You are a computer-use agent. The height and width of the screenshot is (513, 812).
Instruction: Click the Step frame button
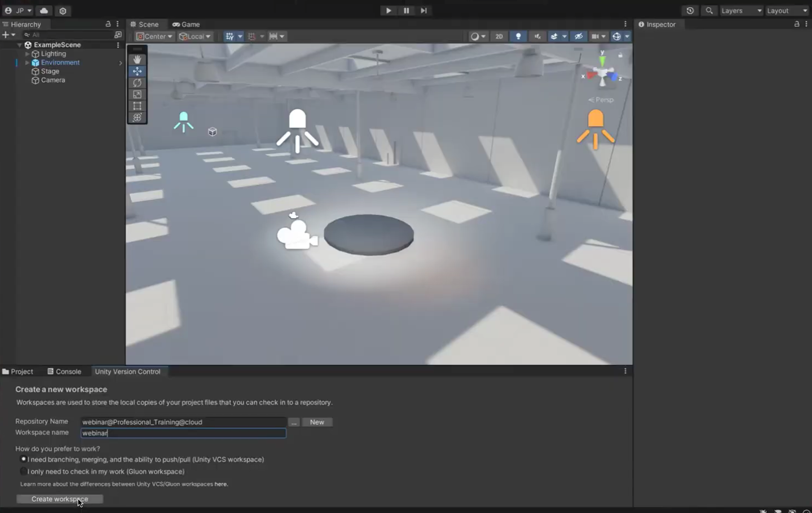coord(424,11)
